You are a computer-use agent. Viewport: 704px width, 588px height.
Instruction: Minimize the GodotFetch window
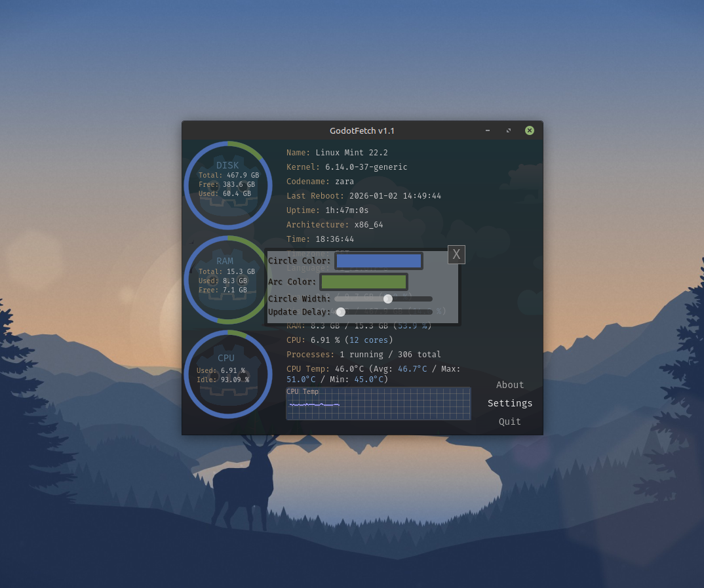[x=488, y=130]
